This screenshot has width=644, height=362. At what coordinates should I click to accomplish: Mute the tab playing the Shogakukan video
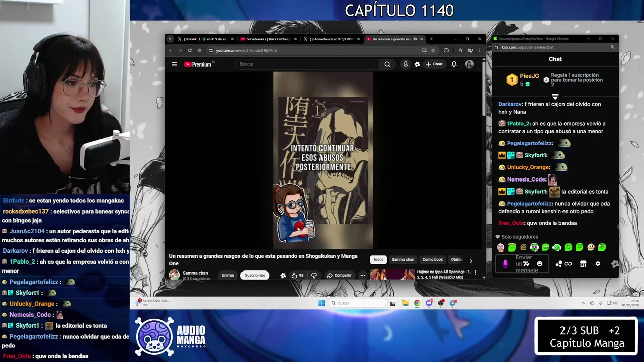tap(415, 39)
